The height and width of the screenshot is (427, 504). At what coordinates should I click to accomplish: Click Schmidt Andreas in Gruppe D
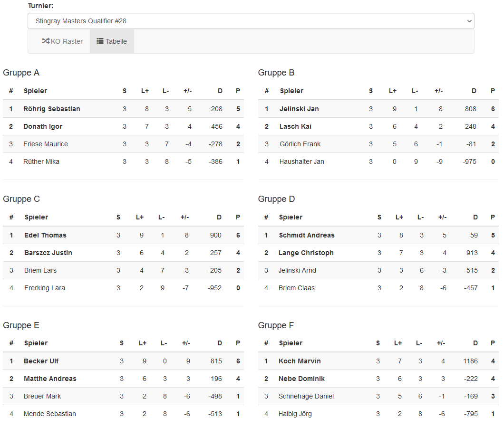point(307,235)
